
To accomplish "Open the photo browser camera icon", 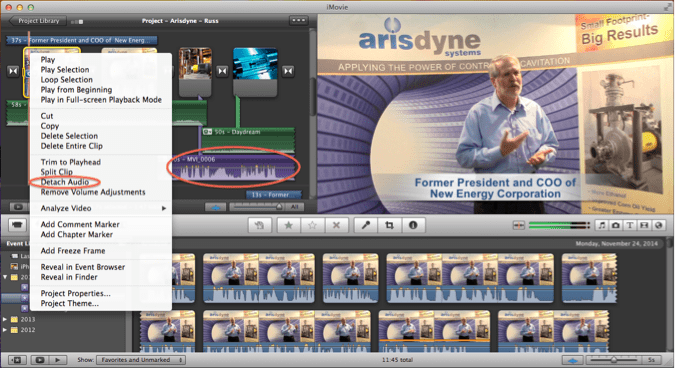I will coord(616,225).
